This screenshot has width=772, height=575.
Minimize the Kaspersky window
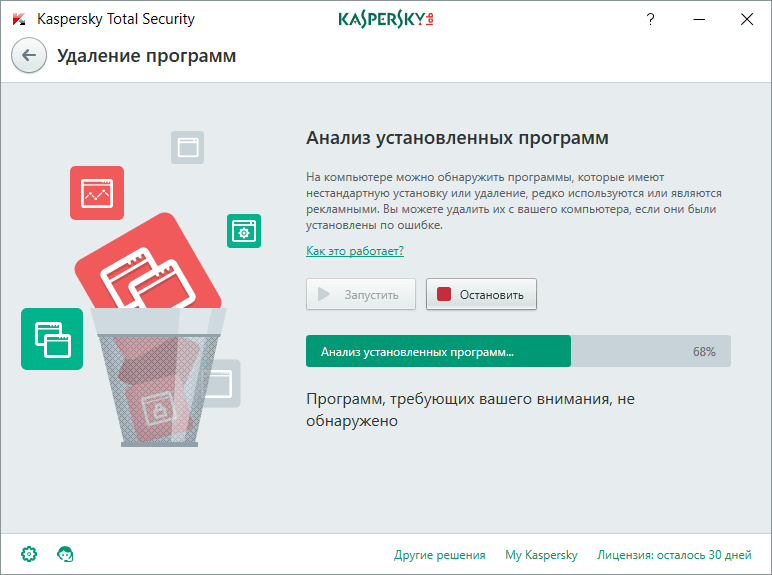tap(699, 19)
